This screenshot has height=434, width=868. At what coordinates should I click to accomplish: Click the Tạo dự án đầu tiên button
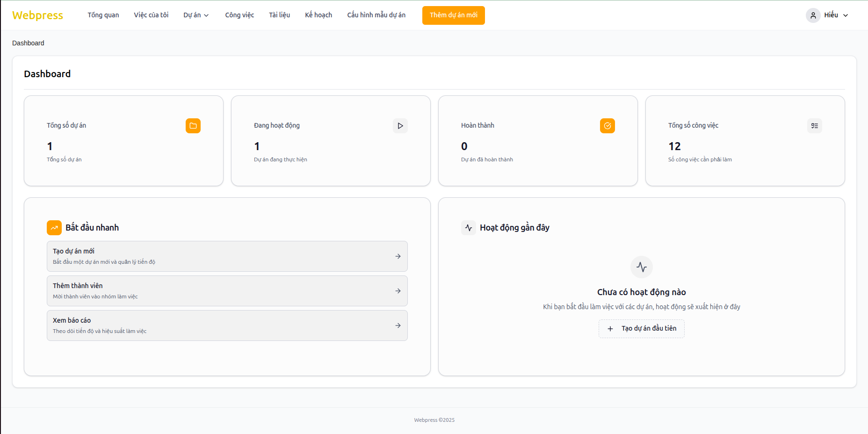[641, 329]
